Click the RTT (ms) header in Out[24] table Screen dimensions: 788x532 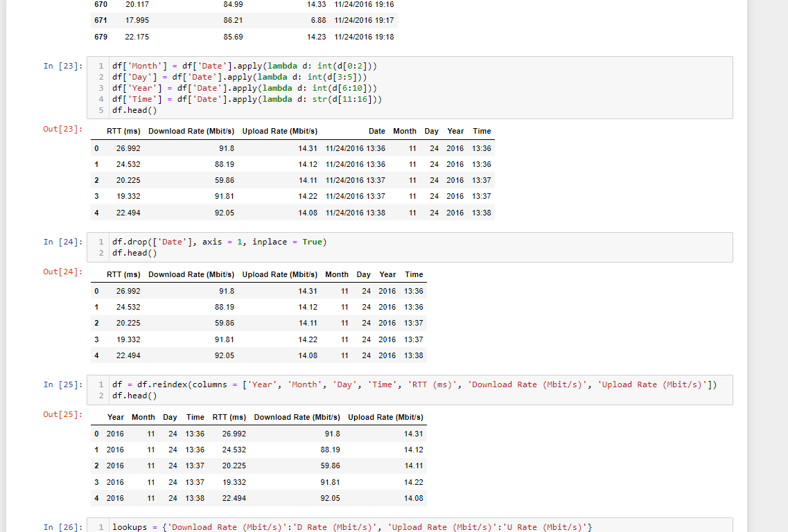click(123, 274)
